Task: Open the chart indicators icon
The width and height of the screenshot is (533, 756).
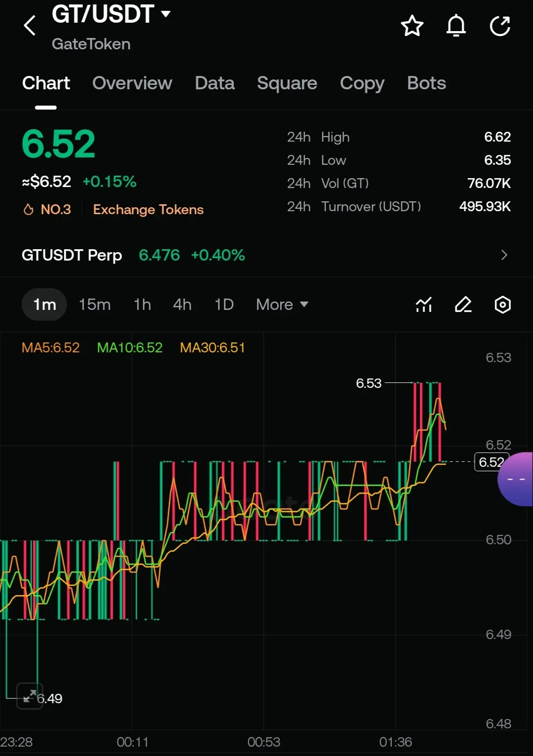Action: click(424, 304)
